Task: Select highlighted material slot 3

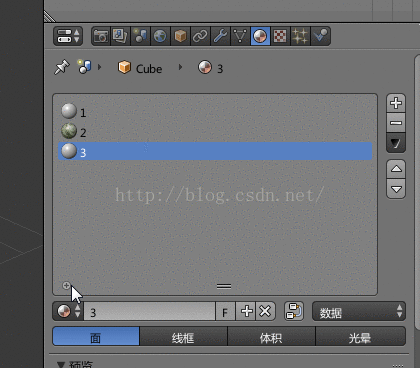Action: [x=215, y=151]
